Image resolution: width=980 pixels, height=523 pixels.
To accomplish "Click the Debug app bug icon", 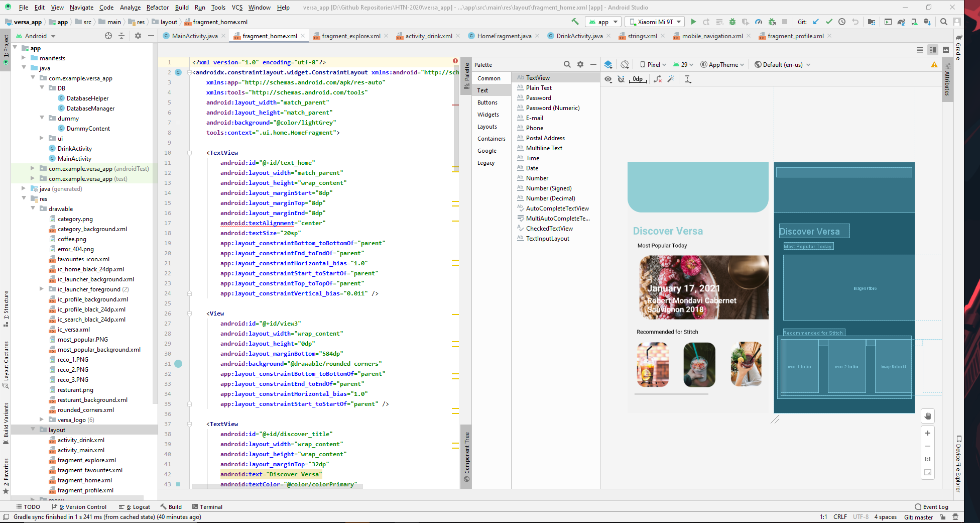I will click(732, 22).
